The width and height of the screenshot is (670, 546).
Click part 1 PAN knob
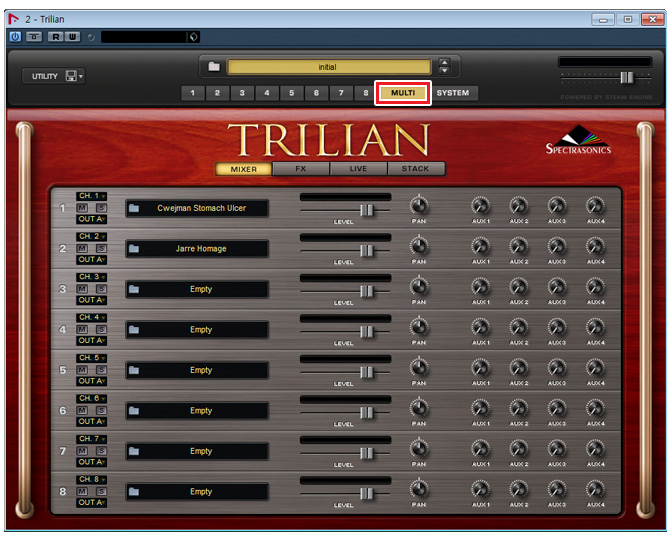pos(419,206)
